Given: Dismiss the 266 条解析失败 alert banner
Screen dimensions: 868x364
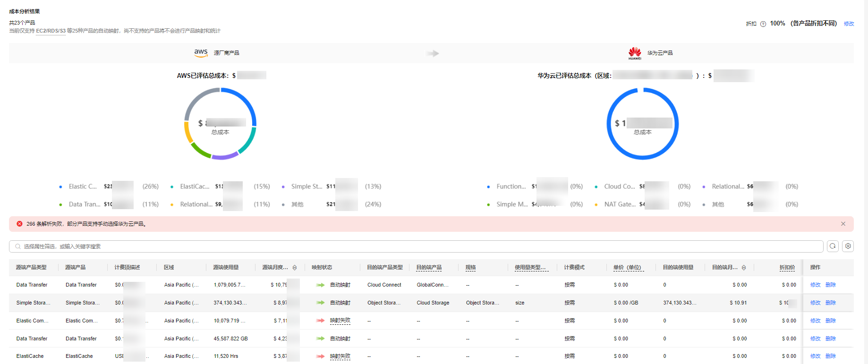Looking at the screenshot, I should point(843,224).
